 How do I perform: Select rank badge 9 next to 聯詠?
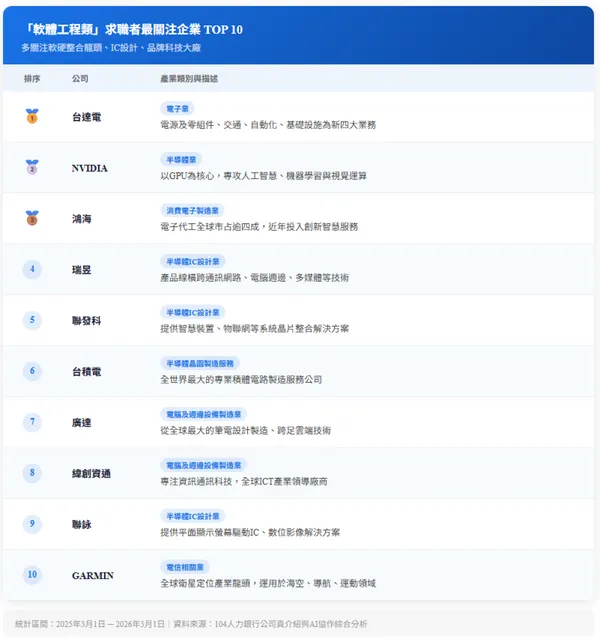click(x=32, y=524)
